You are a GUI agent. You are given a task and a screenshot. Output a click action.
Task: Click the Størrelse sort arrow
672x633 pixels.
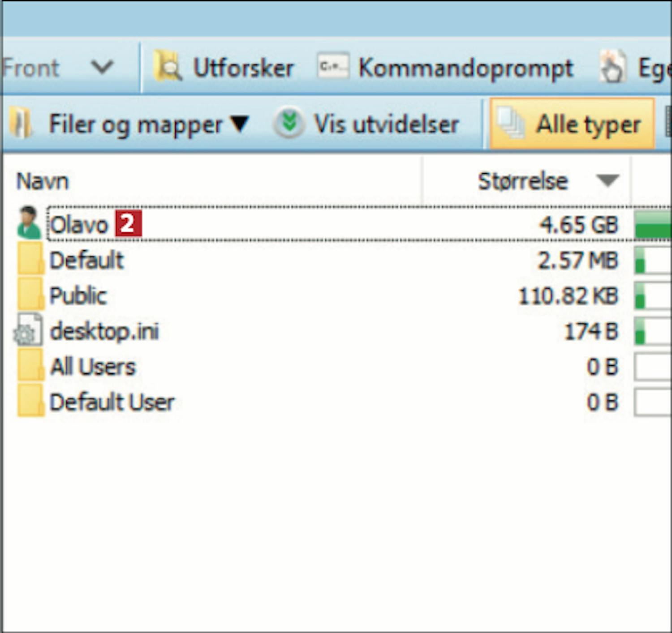607,180
